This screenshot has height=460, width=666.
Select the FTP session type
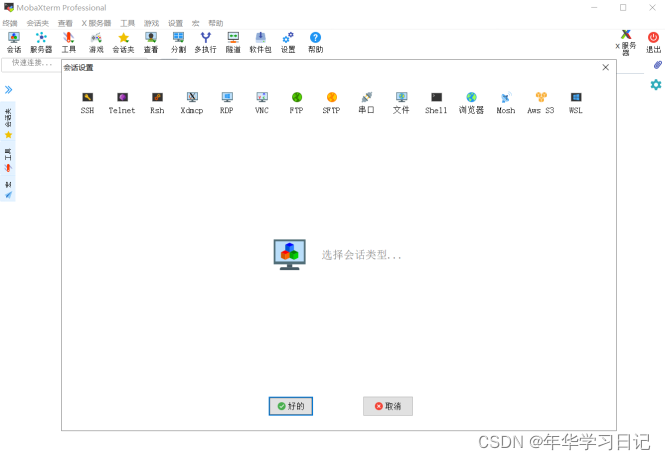pos(296,103)
